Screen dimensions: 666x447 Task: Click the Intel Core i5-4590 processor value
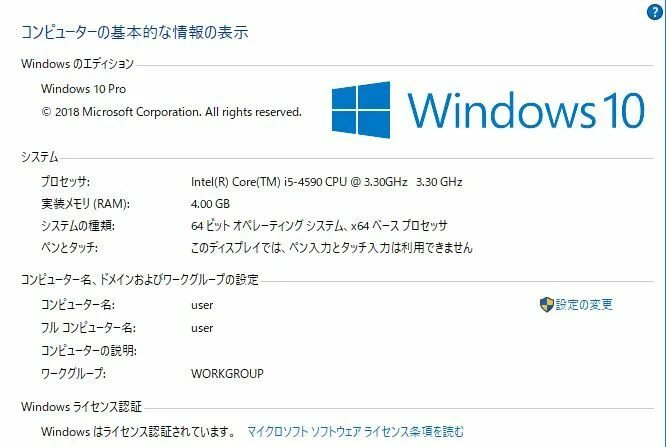(326, 182)
